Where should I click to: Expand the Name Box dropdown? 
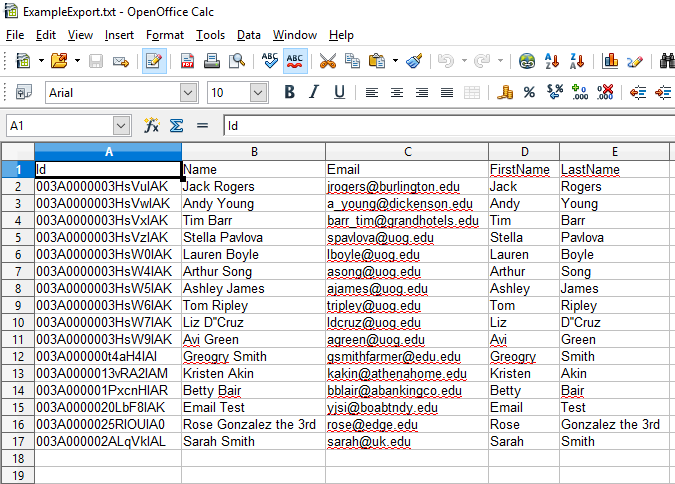(121, 126)
